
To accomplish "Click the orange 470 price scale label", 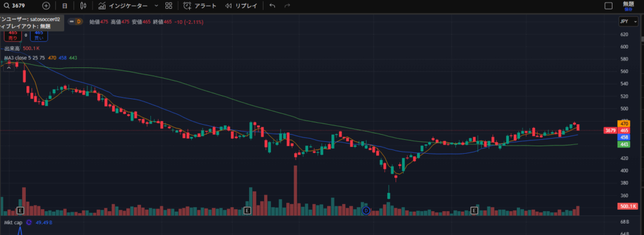I will 625,123.
